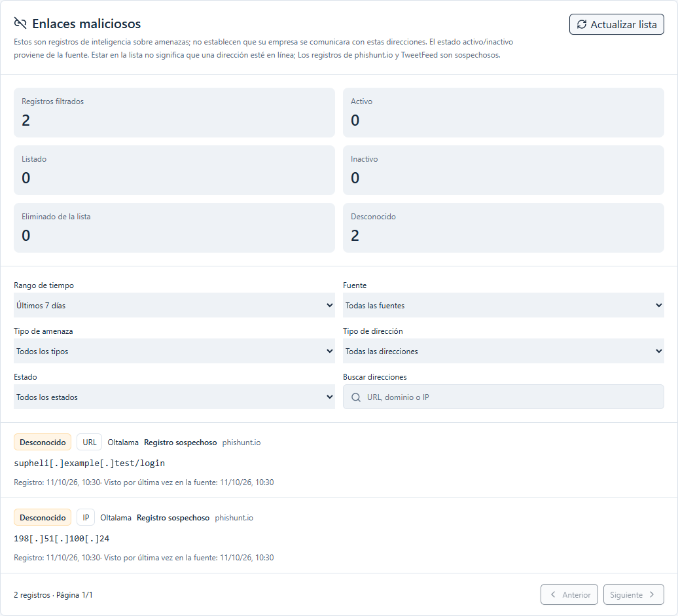This screenshot has height=616, width=678.
Task: Select the Activo stat card
Action: (x=503, y=113)
